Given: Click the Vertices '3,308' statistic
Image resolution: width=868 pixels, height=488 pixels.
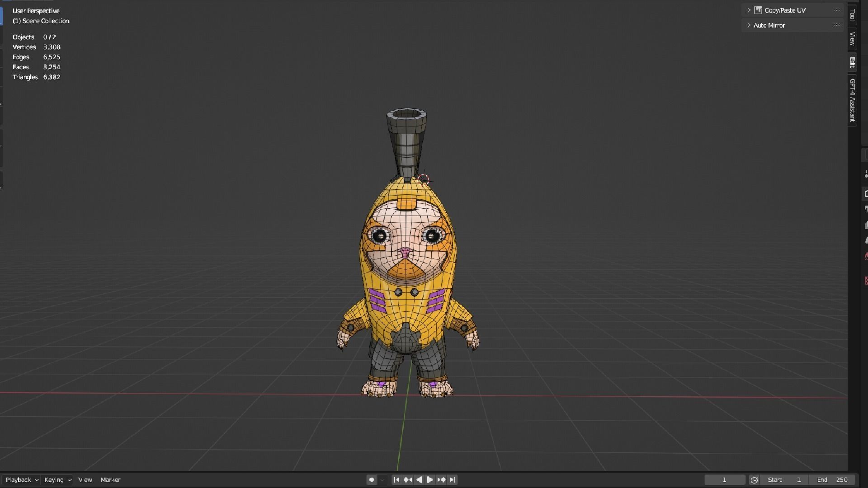Looking at the screenshot, I should [52, 47].
